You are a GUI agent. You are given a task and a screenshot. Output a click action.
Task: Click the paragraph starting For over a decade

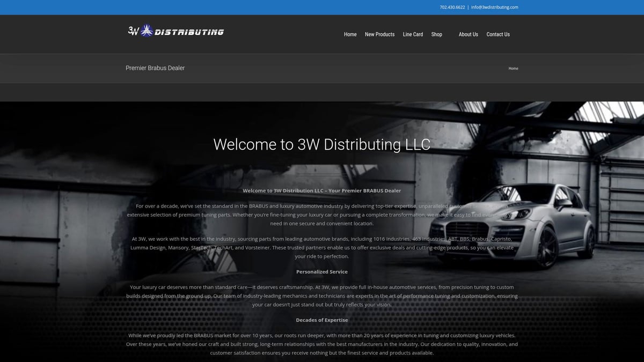pos(321,215)
